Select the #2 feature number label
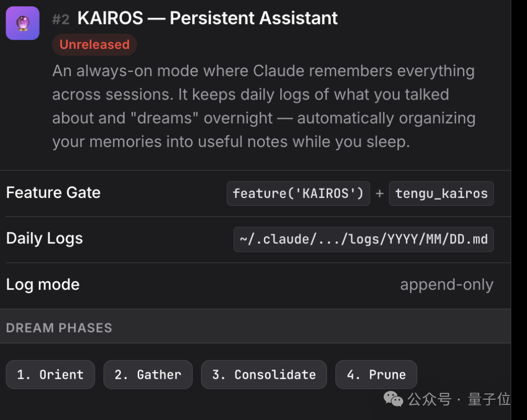Screen dimensions: 527x420 coord(61,20)
